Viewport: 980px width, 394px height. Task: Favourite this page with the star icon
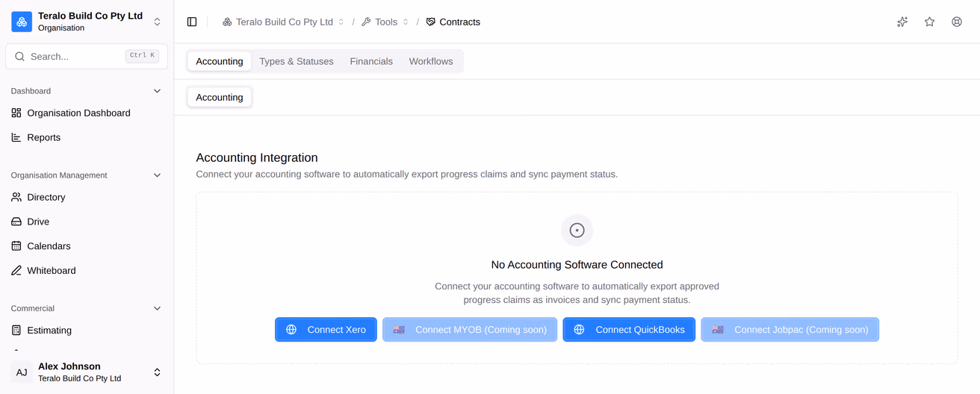pyautogui.click(x=929, y=22)
